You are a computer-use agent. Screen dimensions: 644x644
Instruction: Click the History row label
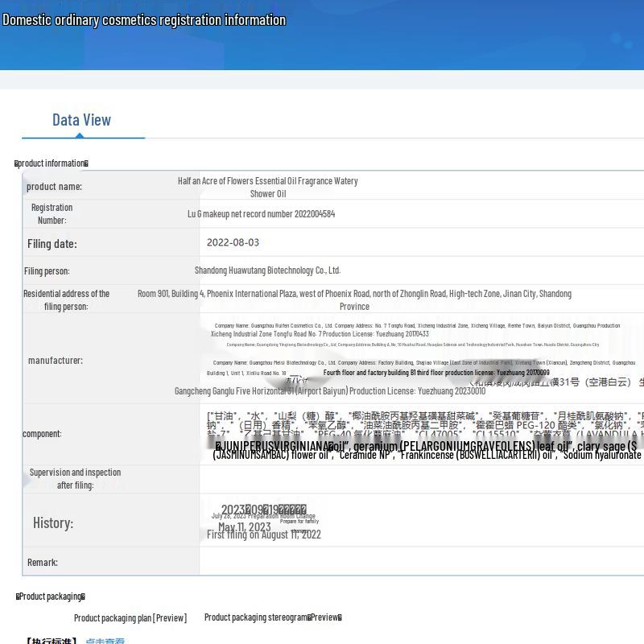pos(53,523)
